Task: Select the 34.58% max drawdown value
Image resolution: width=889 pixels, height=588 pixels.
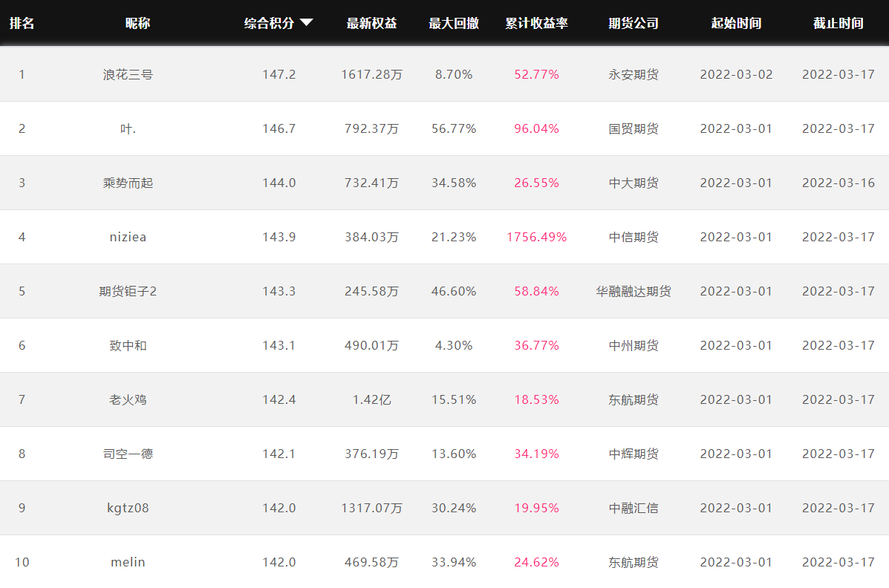Action: pyautogui.click(x=454, y=183)
